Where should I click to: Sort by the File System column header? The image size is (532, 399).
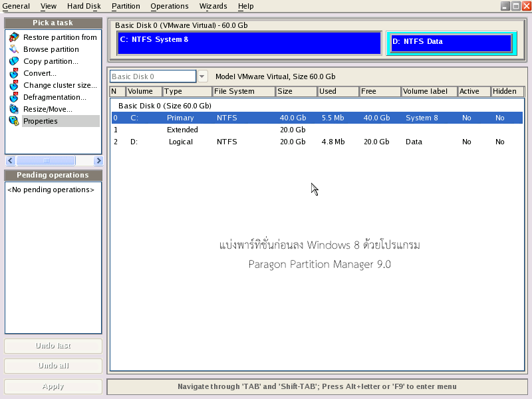[243, 92]
